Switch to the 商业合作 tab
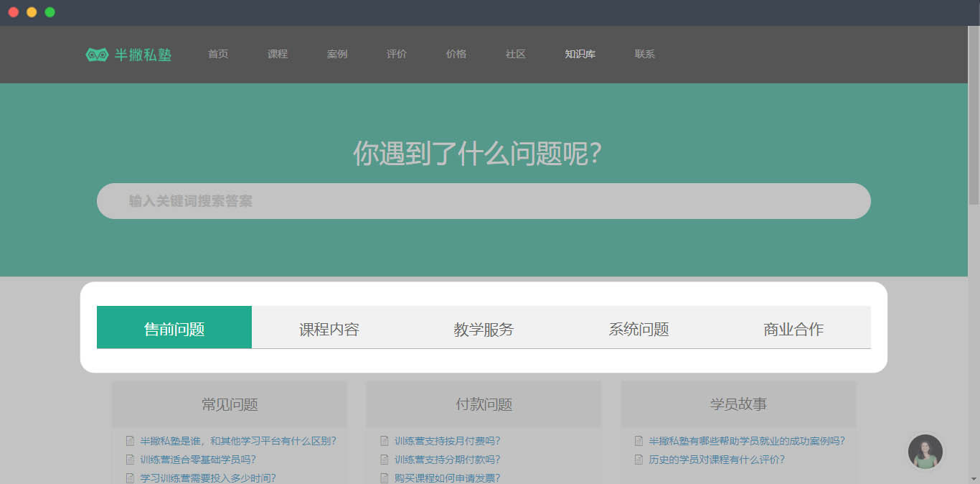The width and height of the screenshot is (980, 484). click(x=793, y=329)
